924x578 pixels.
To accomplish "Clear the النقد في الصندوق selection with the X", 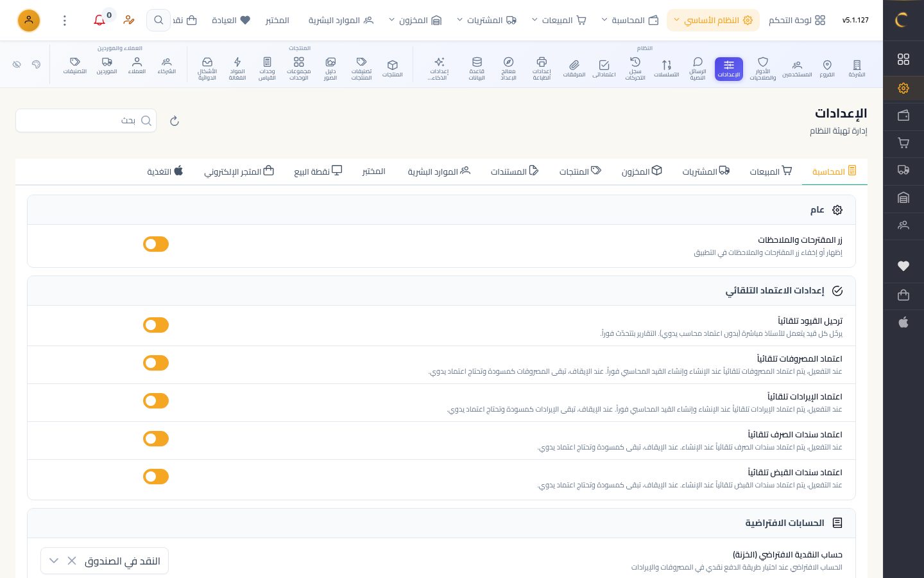I will (72, 561).
